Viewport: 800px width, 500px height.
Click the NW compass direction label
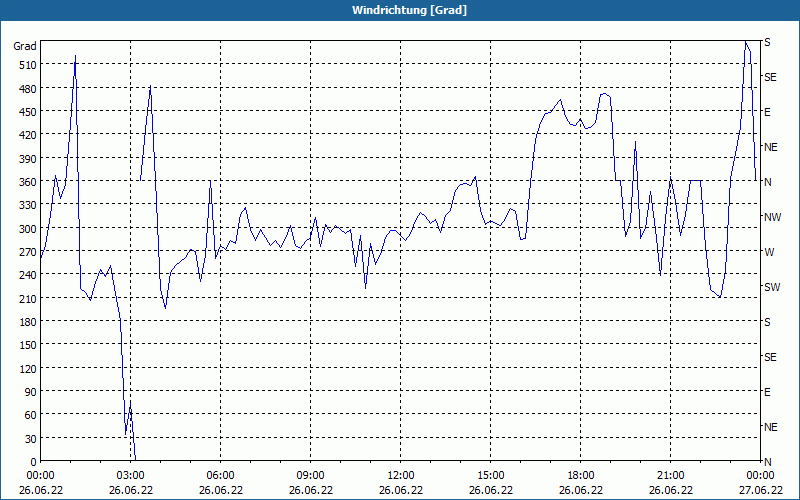coord(772,217)
